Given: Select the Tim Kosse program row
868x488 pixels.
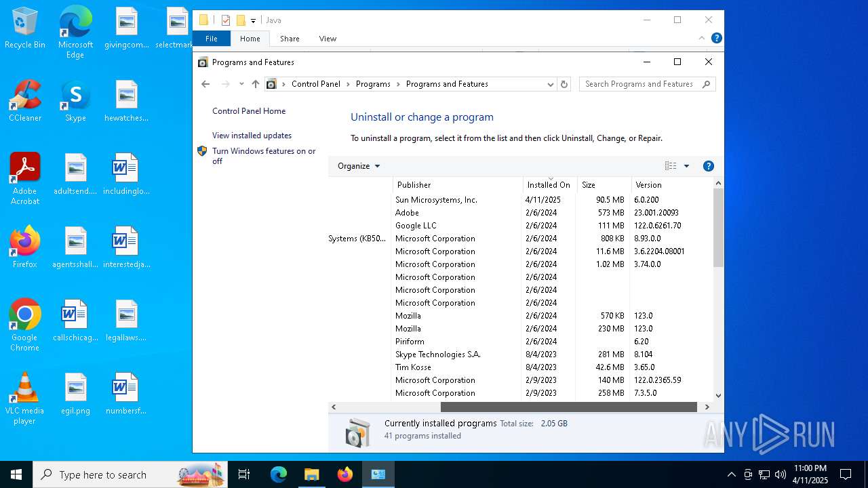Looking at the screenshot, I should coord(521,367).
